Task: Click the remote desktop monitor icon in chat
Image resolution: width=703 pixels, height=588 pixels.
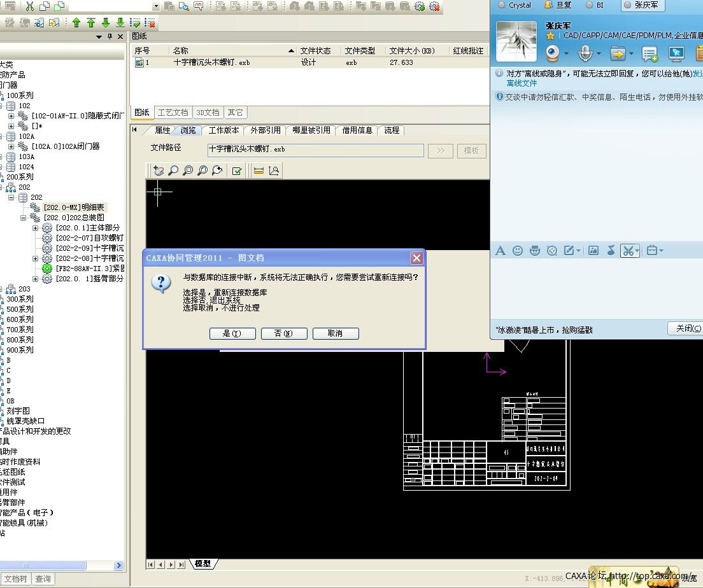Action: (x=676, y=53)
